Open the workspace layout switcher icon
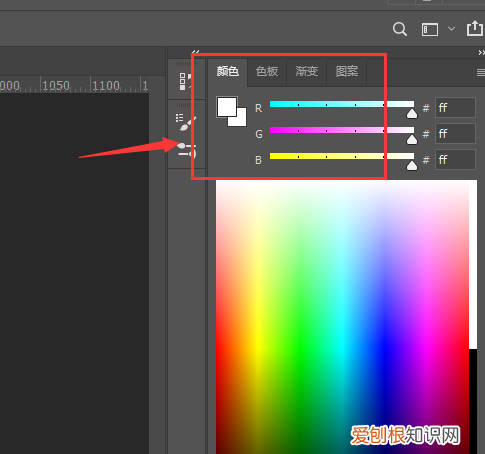 click(x=430, y=29)
